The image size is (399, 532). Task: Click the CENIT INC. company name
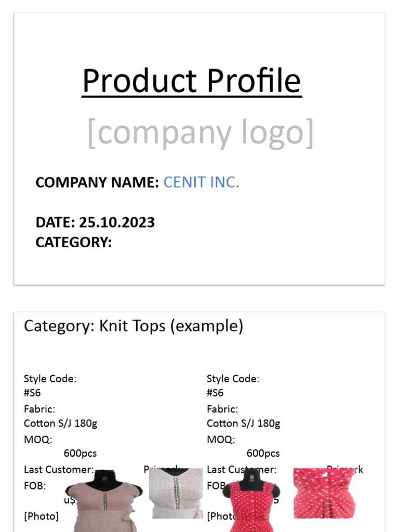[201, 182]
